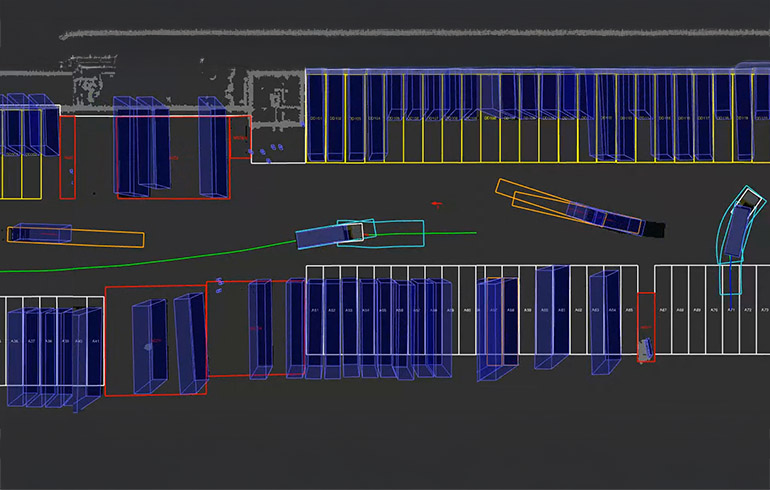The image size is (770, 490).
Task: Select empty parking slot A67
Action: (x=663, y=310)
